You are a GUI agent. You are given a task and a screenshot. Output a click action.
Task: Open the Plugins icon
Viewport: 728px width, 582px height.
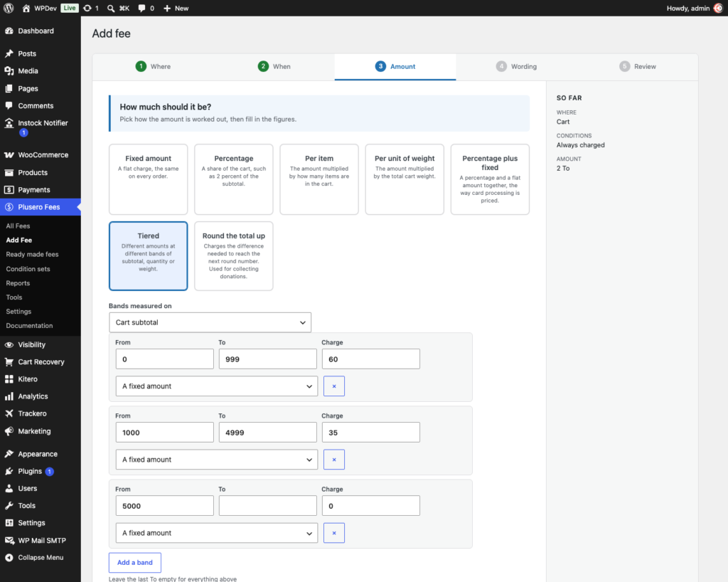9,471
